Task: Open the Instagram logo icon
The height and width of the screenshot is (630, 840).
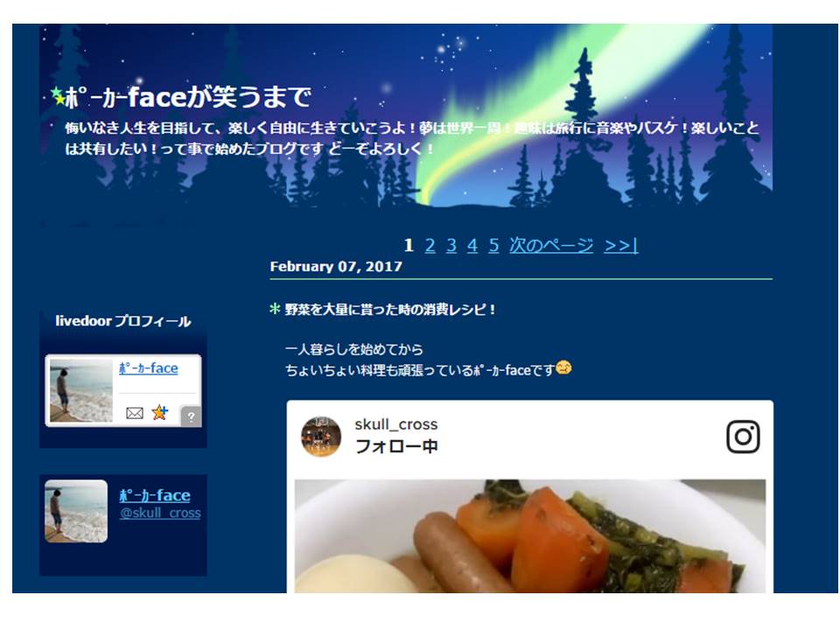Action: click(x=743, y=437)
